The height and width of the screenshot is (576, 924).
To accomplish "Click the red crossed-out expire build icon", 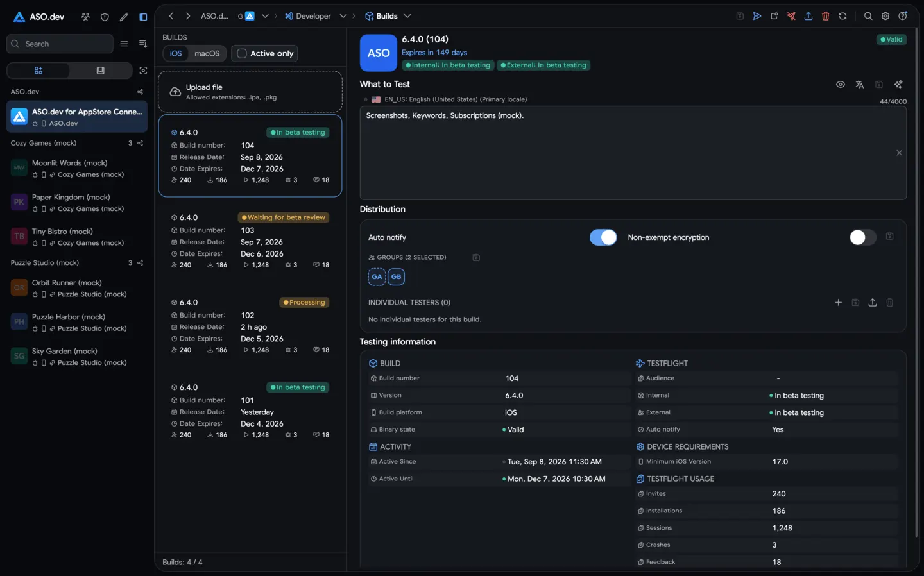I will (791, 16).
